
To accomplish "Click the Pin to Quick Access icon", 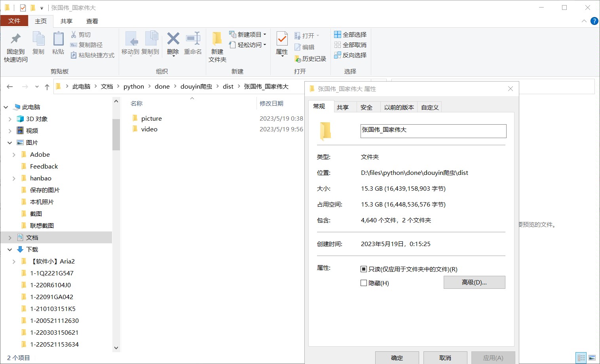I will pos(15,39).
